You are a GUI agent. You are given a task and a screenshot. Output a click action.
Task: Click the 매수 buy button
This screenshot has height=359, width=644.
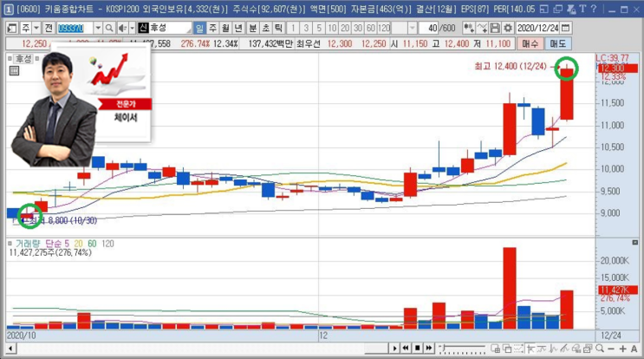tap(530, 43)
